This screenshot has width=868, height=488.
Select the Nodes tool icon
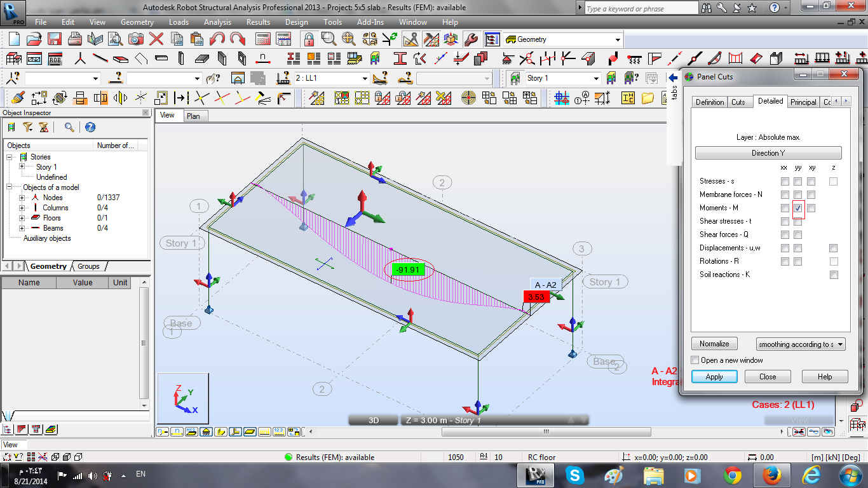point(80,59)
